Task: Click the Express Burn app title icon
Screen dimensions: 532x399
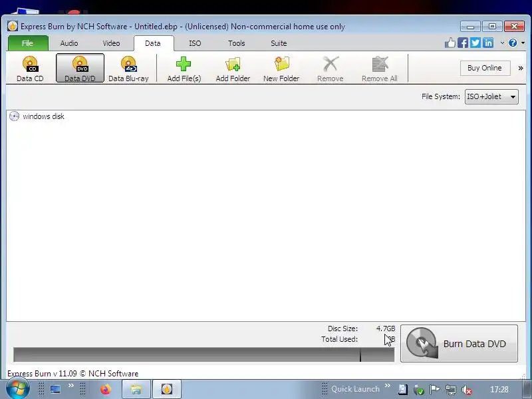Action: [x=13, y=26]
